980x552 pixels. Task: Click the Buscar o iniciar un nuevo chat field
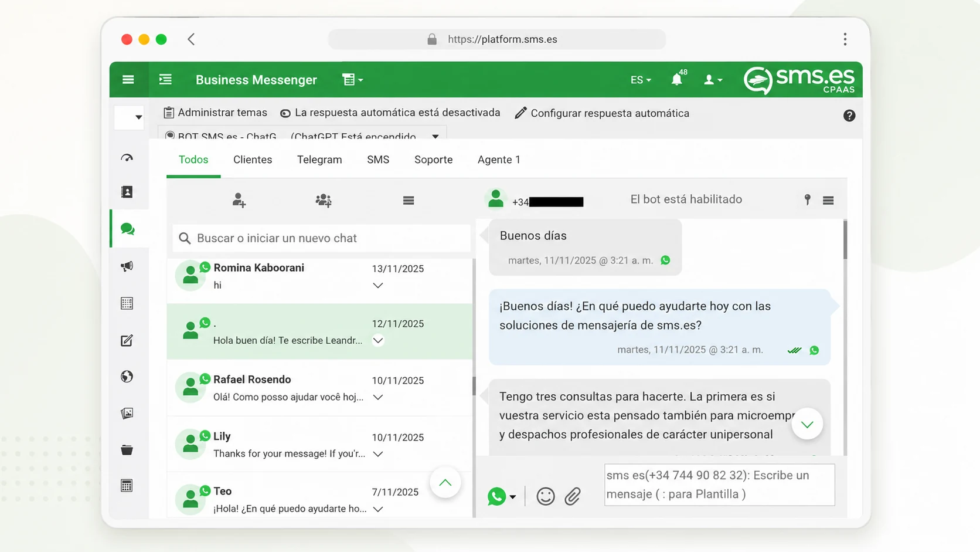click(322, 238)
